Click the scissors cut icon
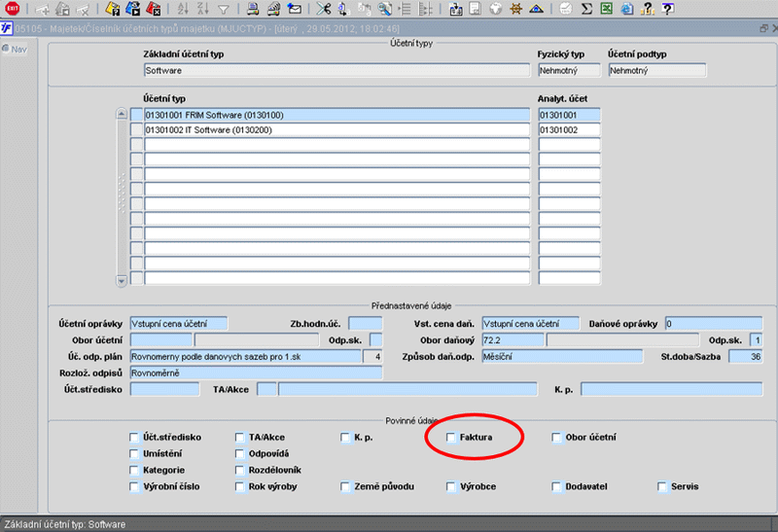 (324, 9)
